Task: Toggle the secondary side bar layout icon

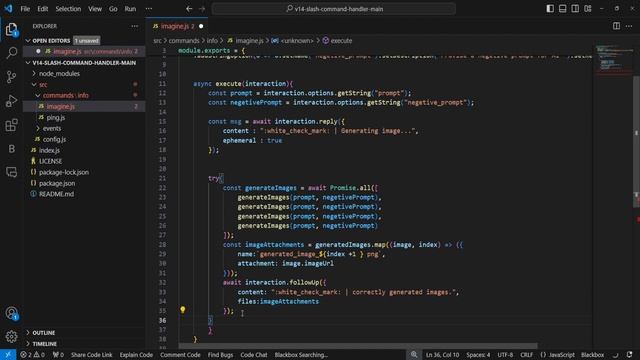Action: tap(575, 9)
